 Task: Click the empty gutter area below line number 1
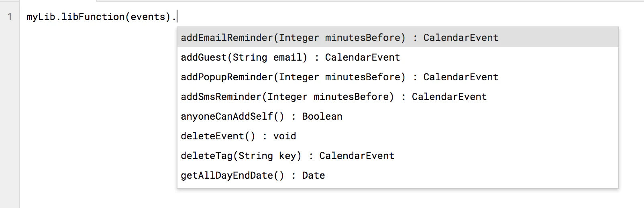(10, 116)
